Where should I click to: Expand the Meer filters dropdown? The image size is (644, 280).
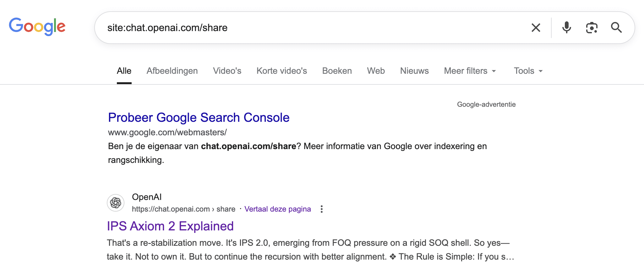(x=470, y=71)
